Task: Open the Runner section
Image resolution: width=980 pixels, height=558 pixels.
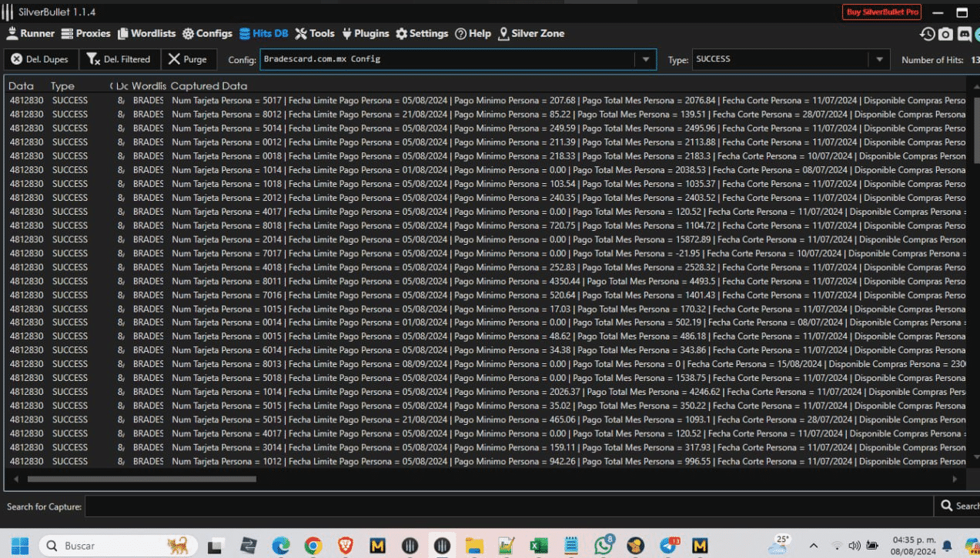Action: click(31, 34)
